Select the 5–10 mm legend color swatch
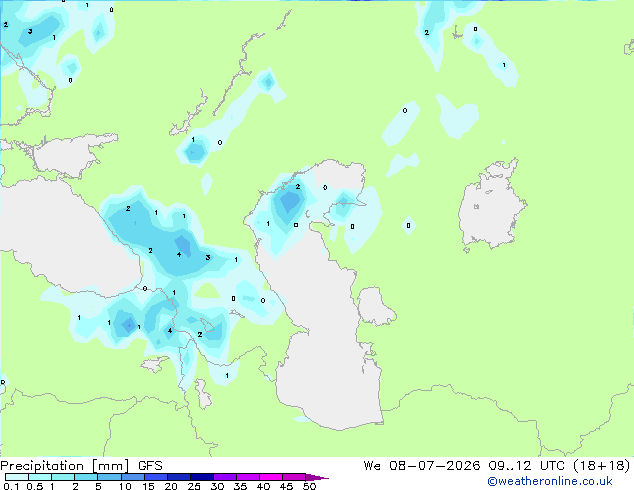Screen dimensions: 634x490 click(x=109, y=477)
